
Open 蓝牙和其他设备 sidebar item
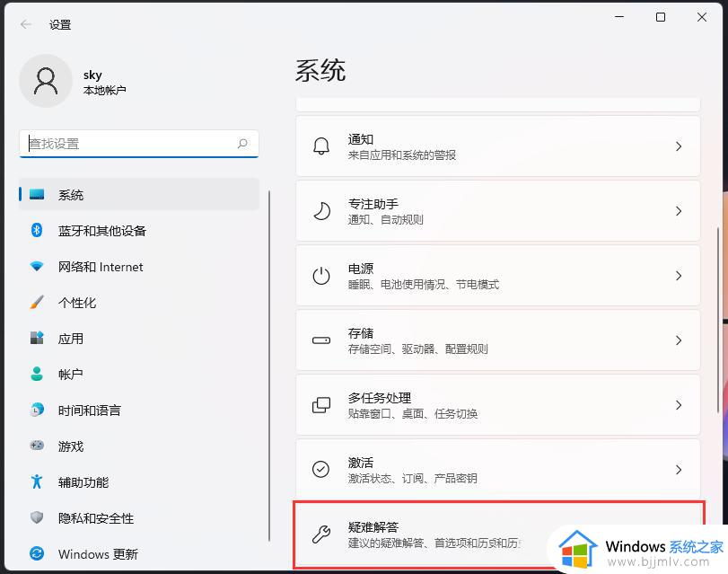139,230
